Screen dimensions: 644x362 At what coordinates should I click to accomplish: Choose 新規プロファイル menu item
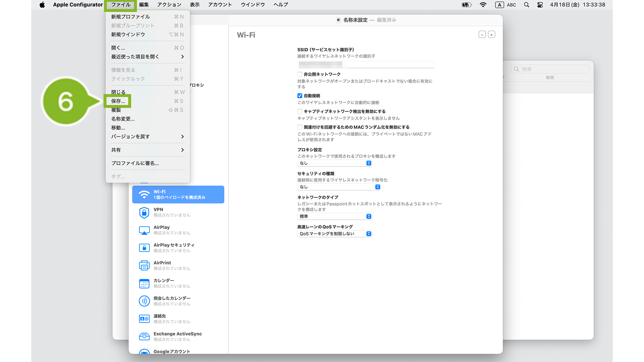(147, 17)
